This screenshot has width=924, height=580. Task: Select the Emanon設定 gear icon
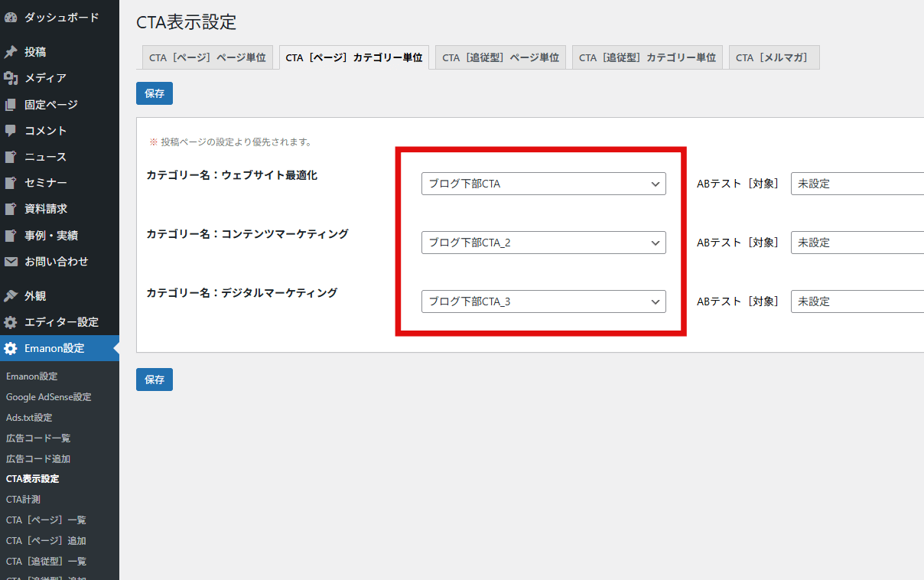[x=11, y=347]
